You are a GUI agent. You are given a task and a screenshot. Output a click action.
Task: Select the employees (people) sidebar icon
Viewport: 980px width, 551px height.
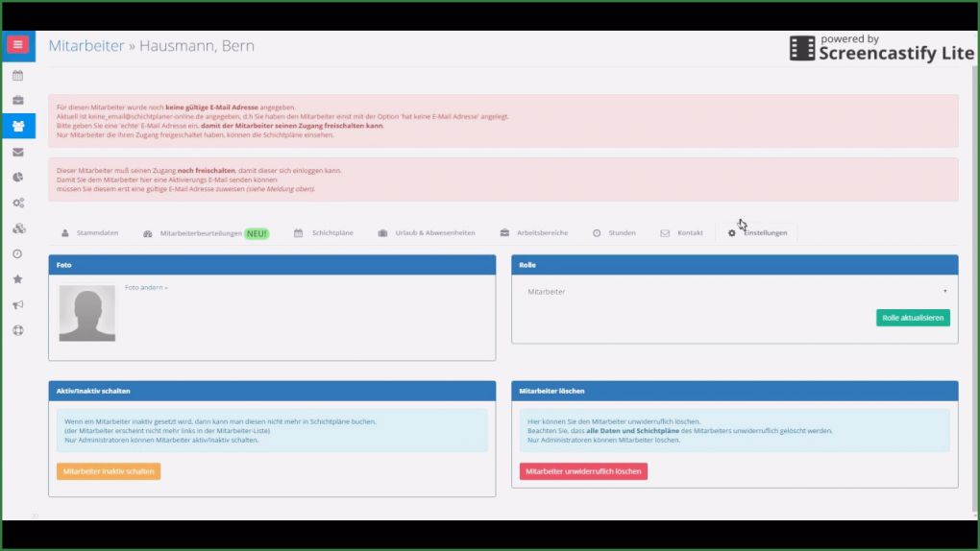(18, 126)
